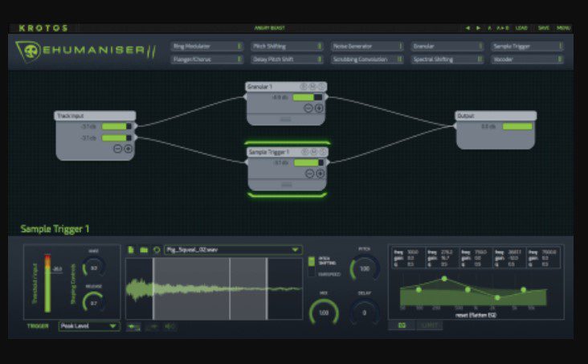
Task: Open the MENU item in top bar
Action: coord(563,28)
